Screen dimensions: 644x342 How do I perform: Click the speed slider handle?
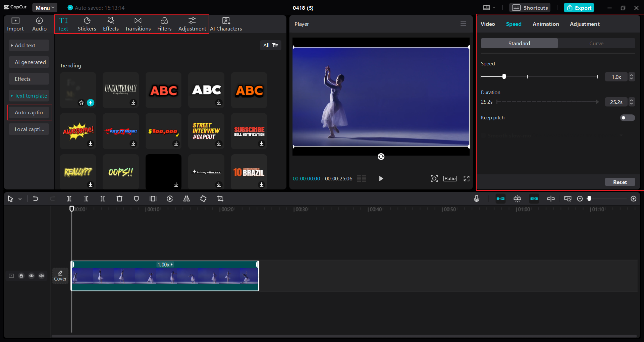point(504,77)
